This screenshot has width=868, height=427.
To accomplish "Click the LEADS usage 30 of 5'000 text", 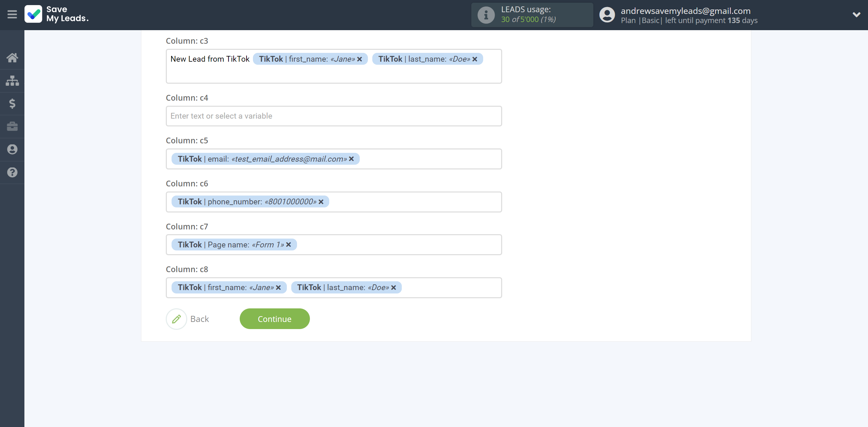I will [x=529, y=20].
